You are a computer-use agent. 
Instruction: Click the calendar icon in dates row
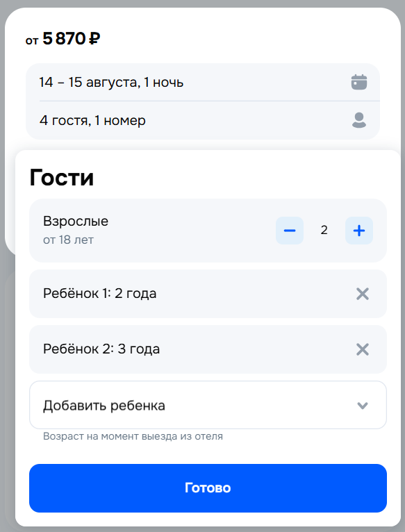(x=359, y=82)
